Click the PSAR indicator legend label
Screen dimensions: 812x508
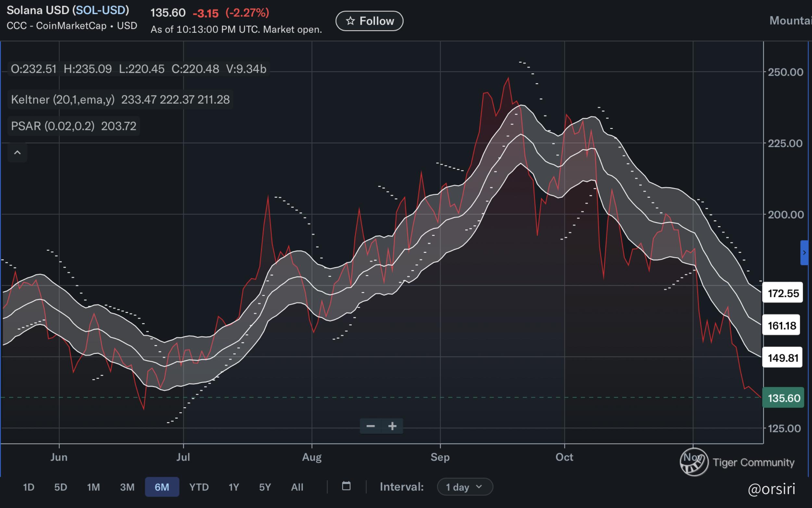pyautogui.click(x=53, y=126)
